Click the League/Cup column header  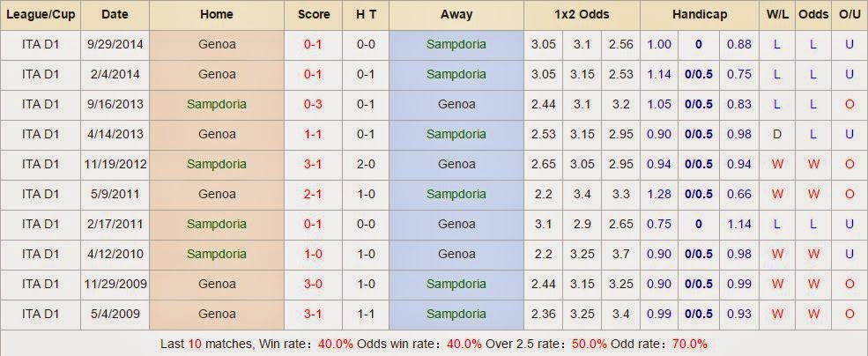[41, 14]
